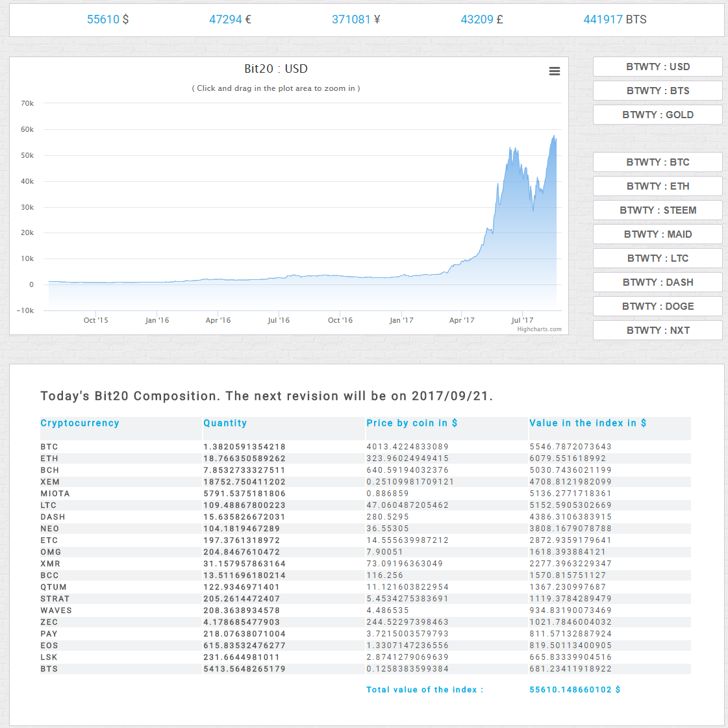Click OMG price 7.90051
The height and width of the screenshot is (728, 728).
point(384,552)
